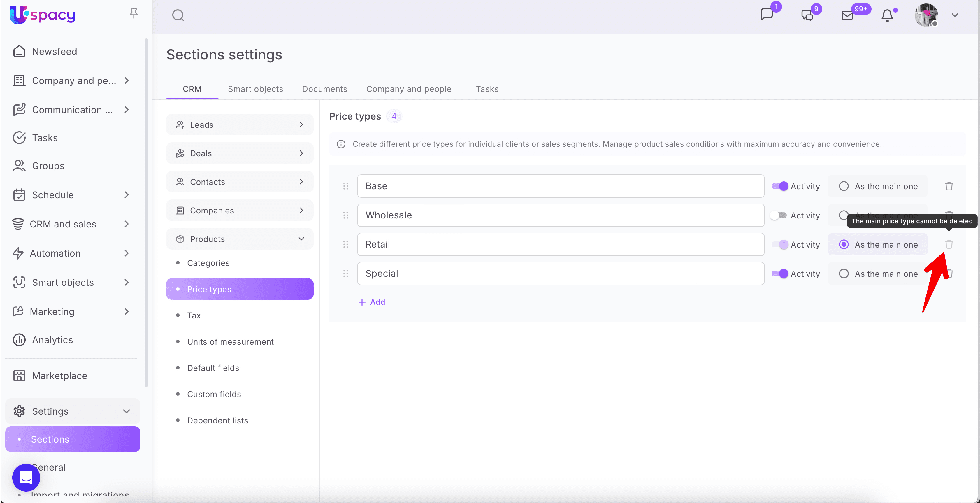Click the search magnifier icon
Image resolution: width=980 pixels, height=503 pixels.
pyautogui.click(x=178, y=15)
